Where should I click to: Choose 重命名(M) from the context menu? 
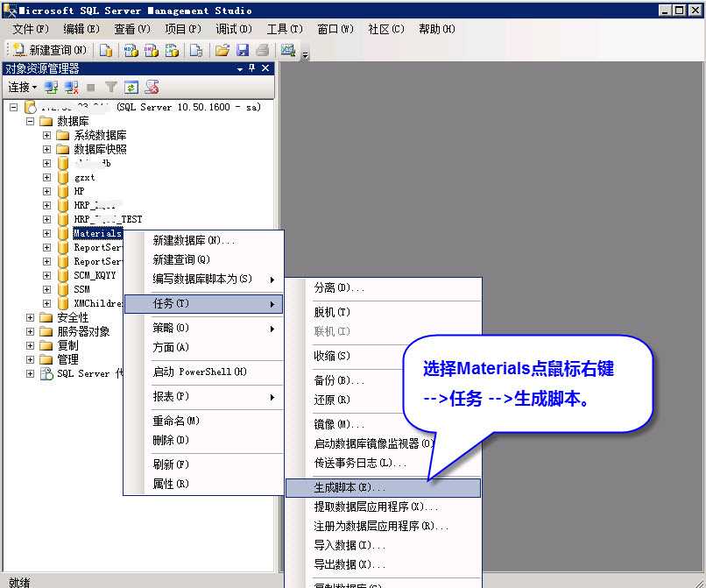click(x=204, y=421)
